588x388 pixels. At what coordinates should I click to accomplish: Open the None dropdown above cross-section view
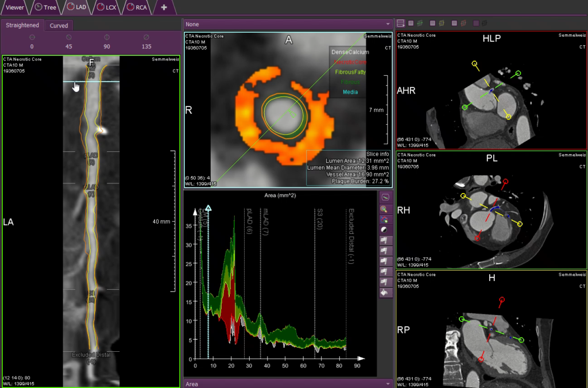[x=288, y=24]
